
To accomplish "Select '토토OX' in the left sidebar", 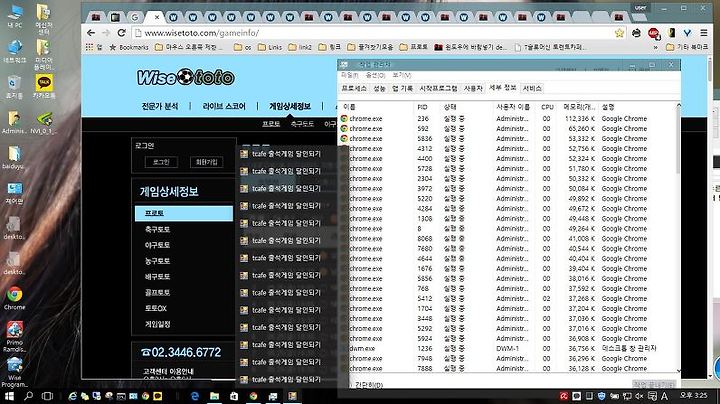I will point(156,308).
